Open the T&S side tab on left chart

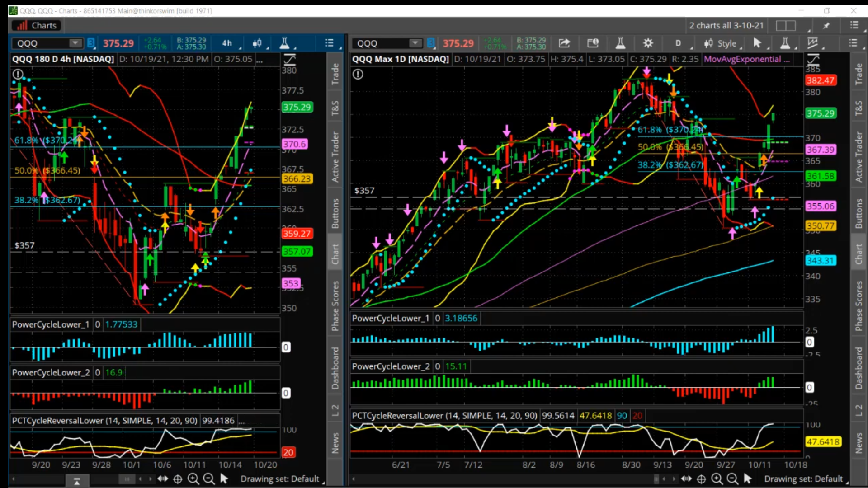pos(335,108)
